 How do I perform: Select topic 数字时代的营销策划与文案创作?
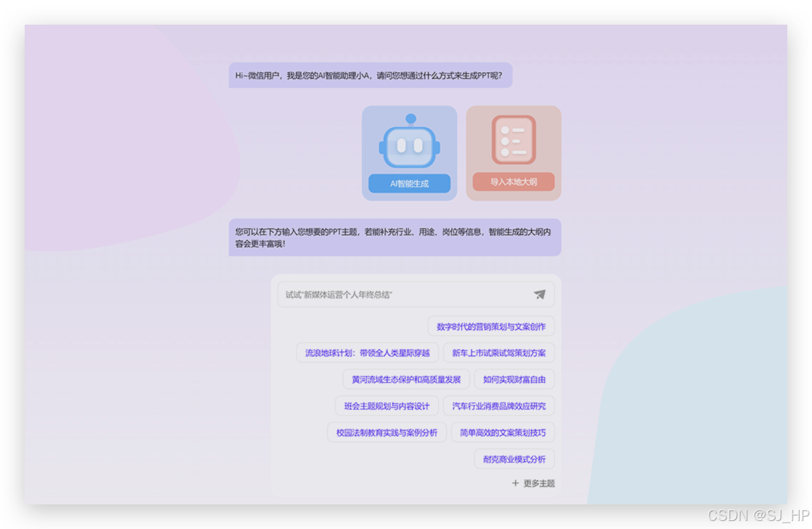click(x=491, y=327)
